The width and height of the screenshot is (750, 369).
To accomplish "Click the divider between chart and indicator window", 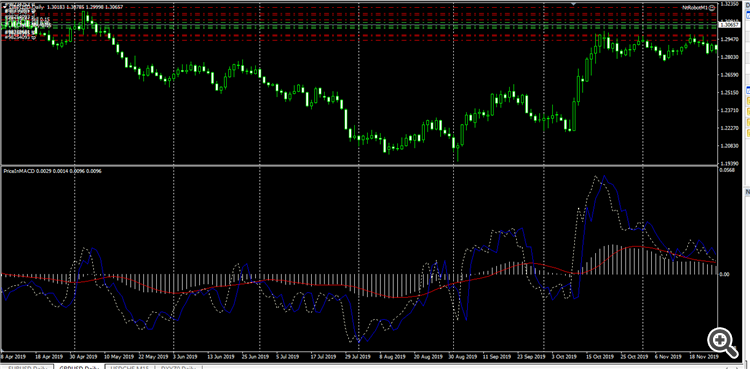I will click(x=359, y=166).
